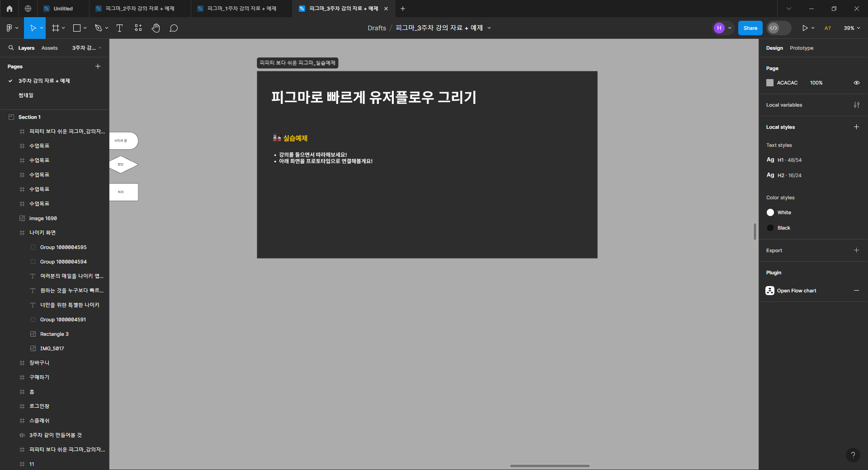The height and width of the screenshot is (470, 868).
Task: Open shape tools dropdown arrow
Action: point(85,28)
